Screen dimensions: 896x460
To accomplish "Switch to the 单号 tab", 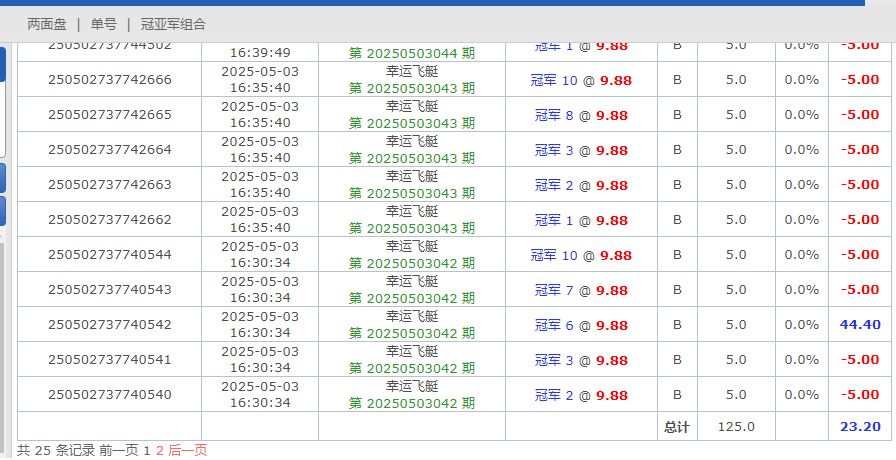I will point(103,24).
